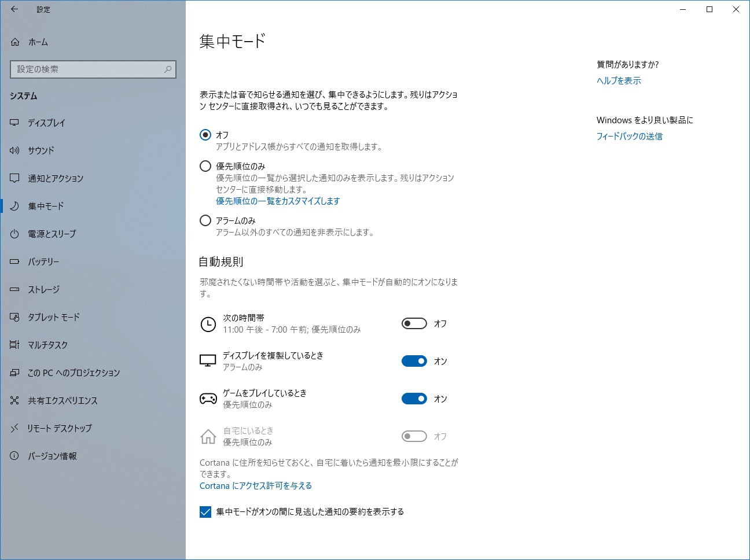Select 電源とスリープ in the sidebar
The height and width of the screenshot is (560, 750).
[93, 234]
